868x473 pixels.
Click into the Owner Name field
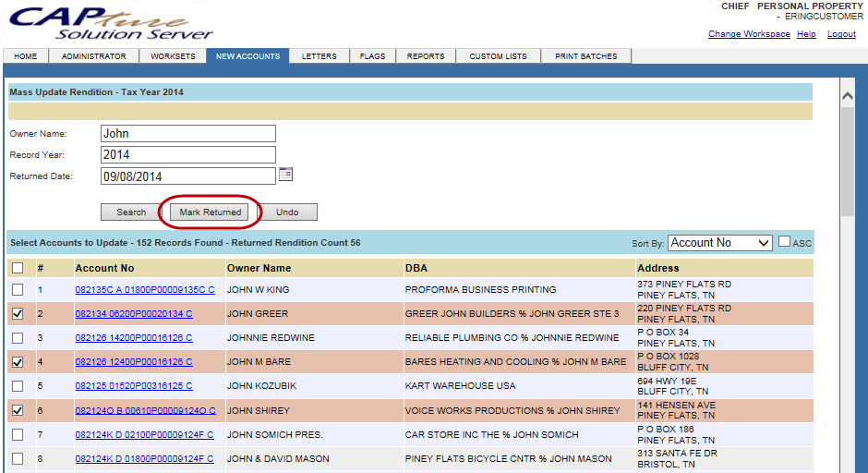click(187, 134)
